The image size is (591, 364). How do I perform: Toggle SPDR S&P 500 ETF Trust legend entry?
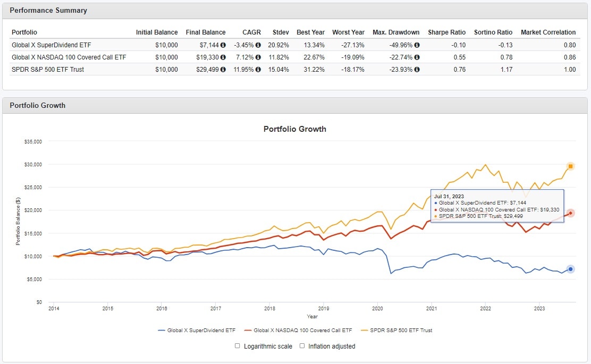396,331
